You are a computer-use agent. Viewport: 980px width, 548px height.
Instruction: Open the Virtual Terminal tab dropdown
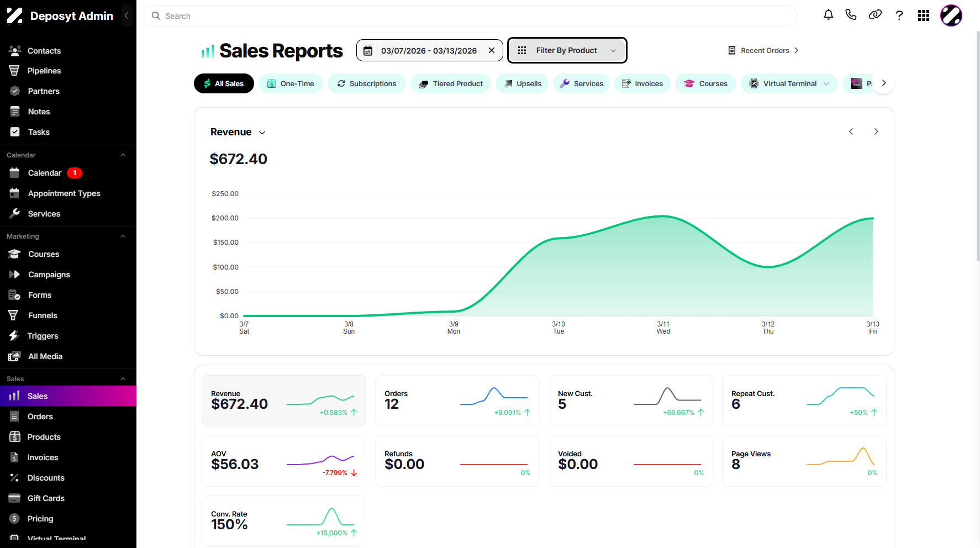coord(827,83)
